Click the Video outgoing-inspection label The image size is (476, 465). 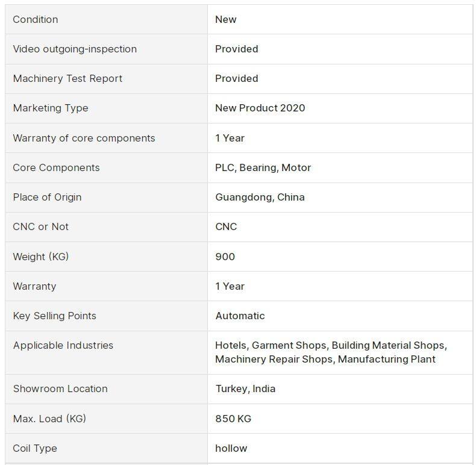(75, 49)
